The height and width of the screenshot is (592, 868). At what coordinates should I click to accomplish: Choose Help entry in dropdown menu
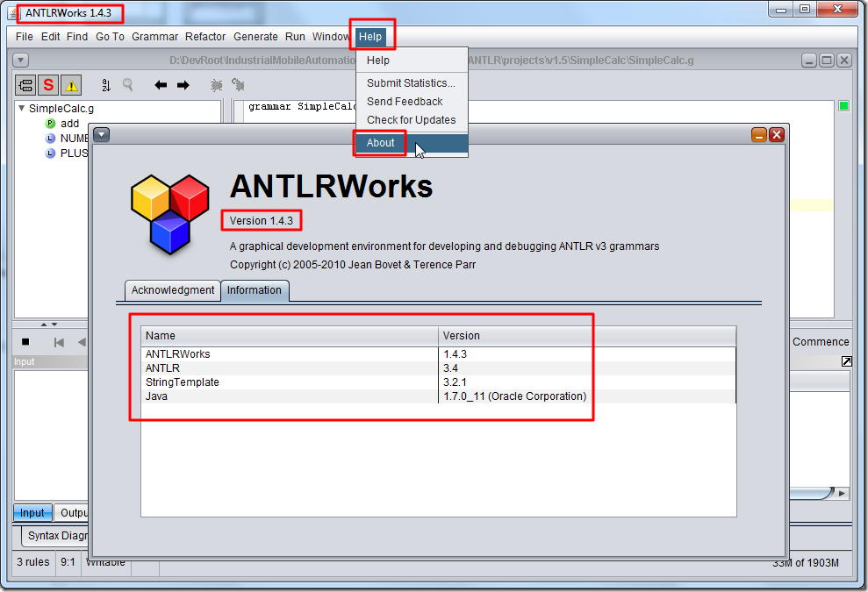(412, 61)
